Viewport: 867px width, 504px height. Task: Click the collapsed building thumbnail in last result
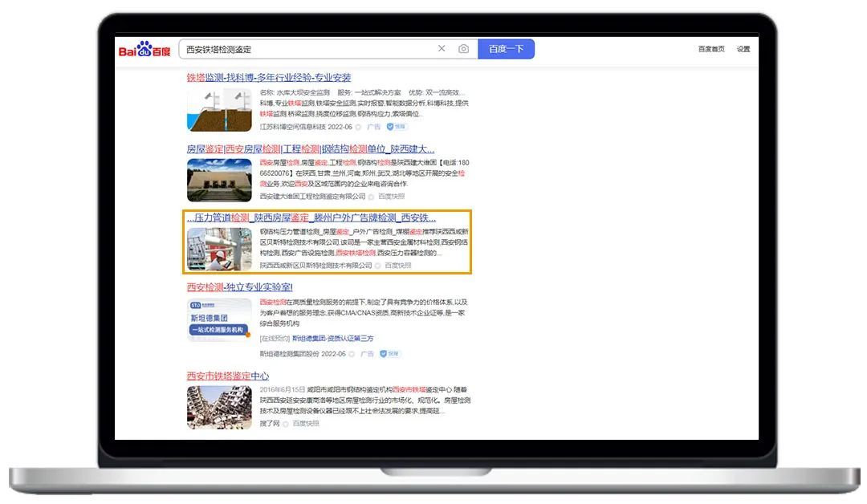coord(219,407)
